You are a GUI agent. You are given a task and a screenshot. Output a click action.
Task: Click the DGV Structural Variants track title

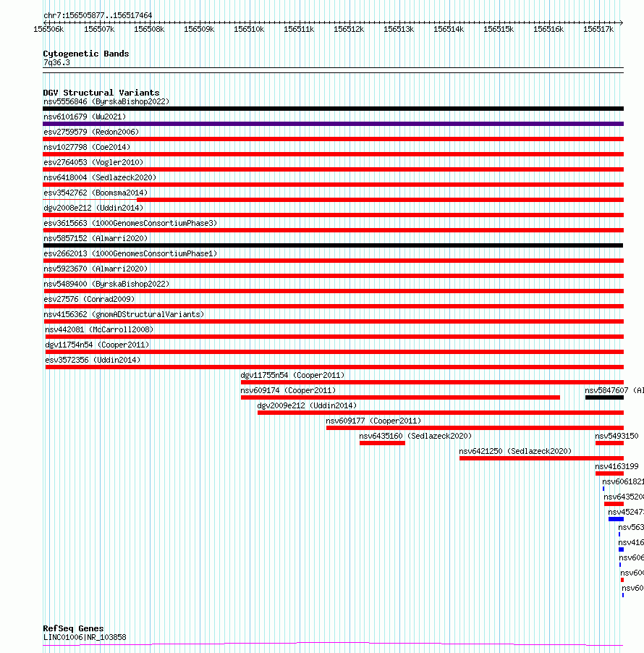[101, 93]
